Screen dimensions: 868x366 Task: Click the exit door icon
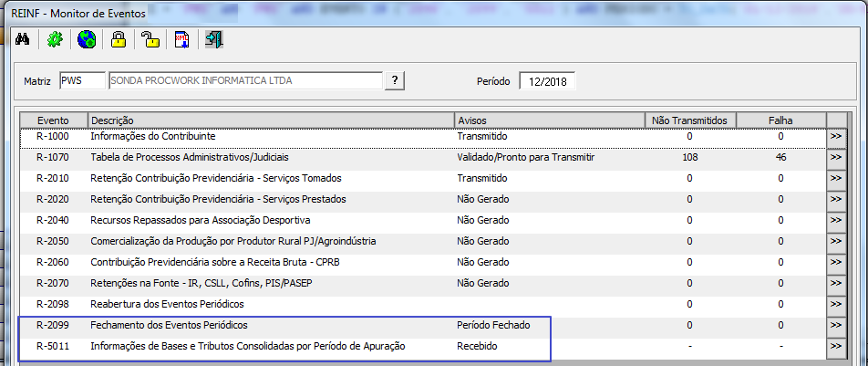(214, 39)
